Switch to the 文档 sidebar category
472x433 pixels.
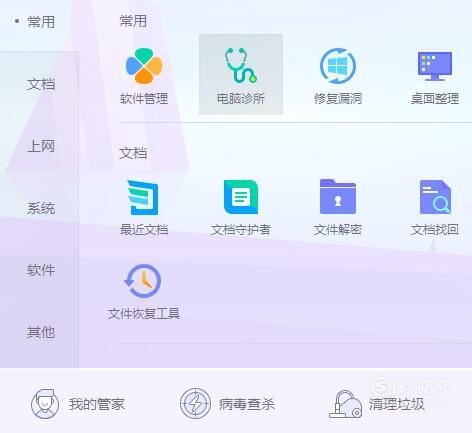click(41, 84)
